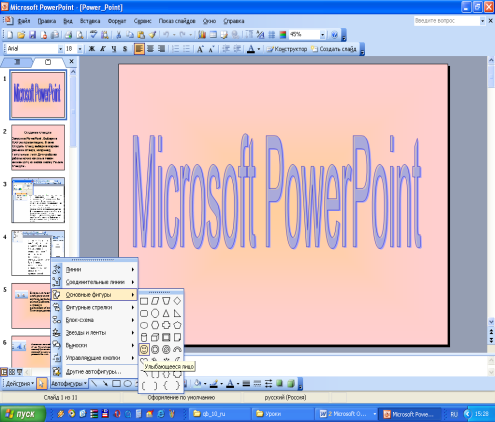Open the Файл menu

click(24, 21)
